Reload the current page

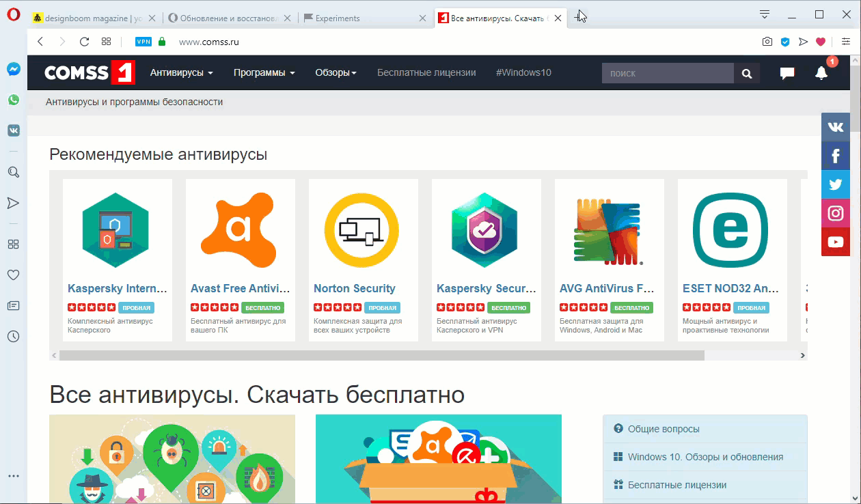click(85, 42)
